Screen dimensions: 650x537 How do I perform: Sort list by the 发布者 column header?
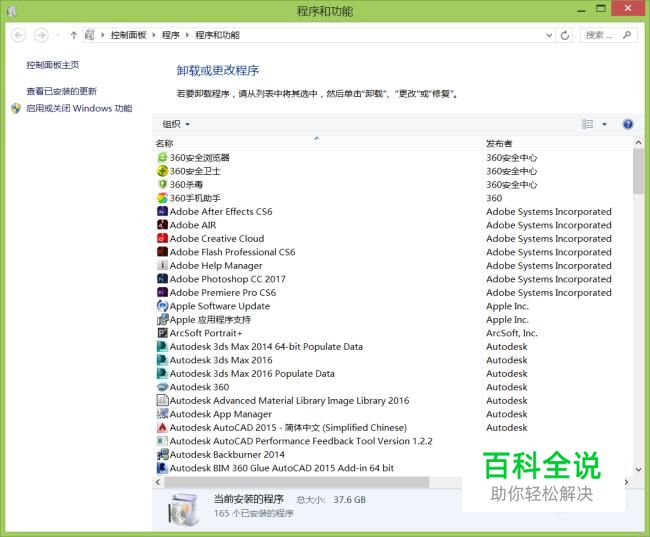[x=499, y=143]
